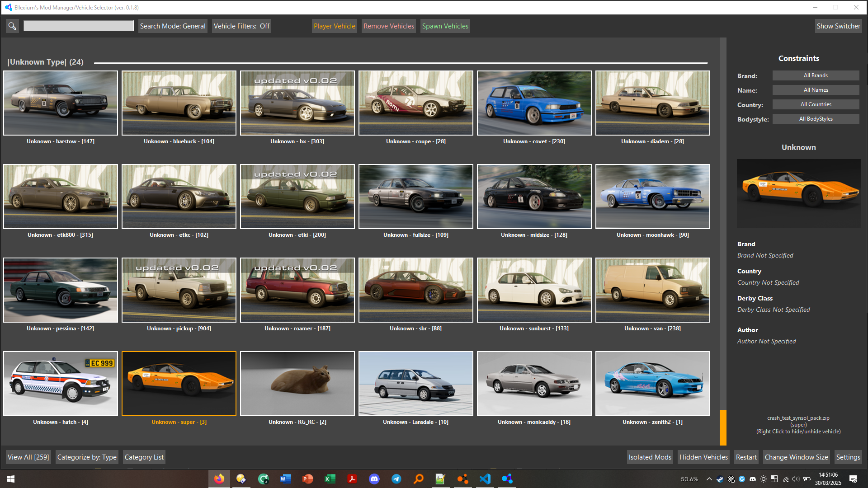
Task: Open Discord from the taskbar
Action: tap(374, 479)
